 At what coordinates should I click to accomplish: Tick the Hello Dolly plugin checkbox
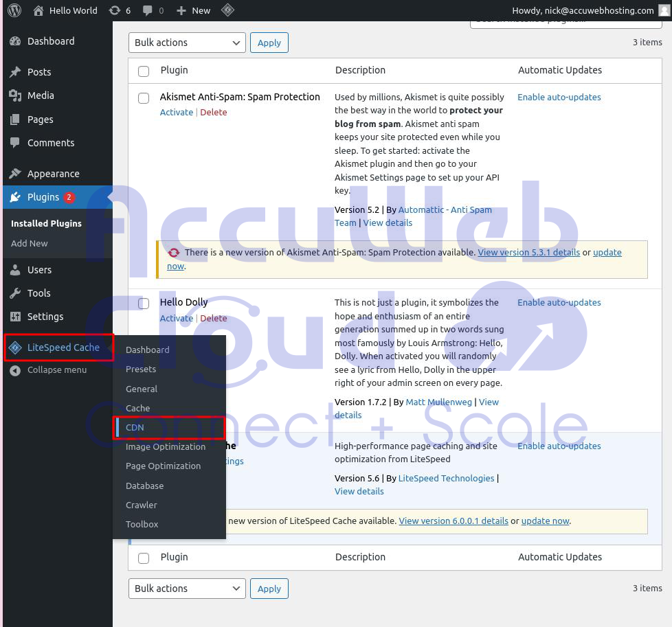click(x=144, y=304)
